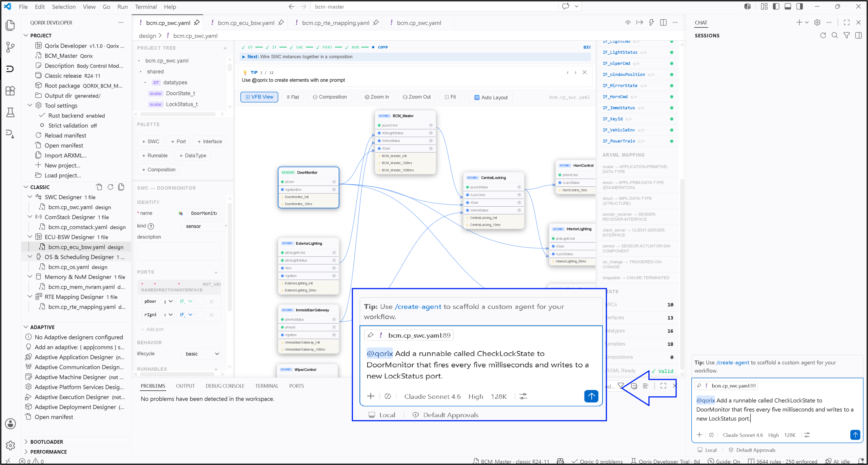
Task: Click the lightning bolt editor action icon
Action: pos(651,22)
